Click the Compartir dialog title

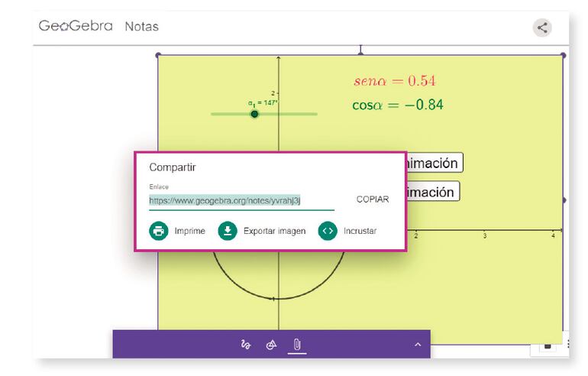[173, 167]
